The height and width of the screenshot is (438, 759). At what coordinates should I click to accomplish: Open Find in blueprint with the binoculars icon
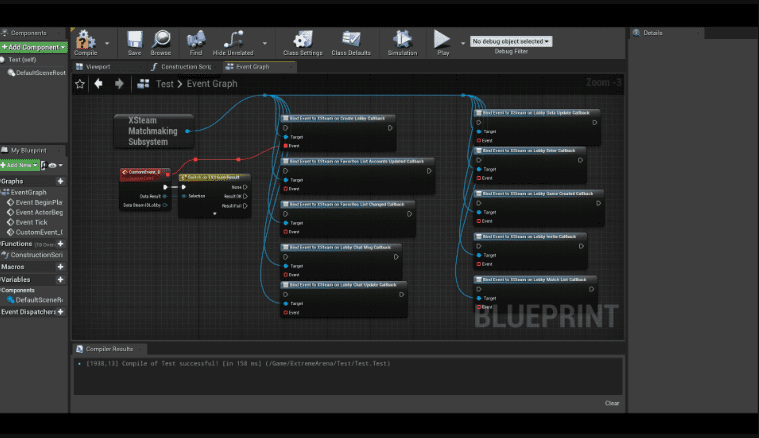[196, 43]
